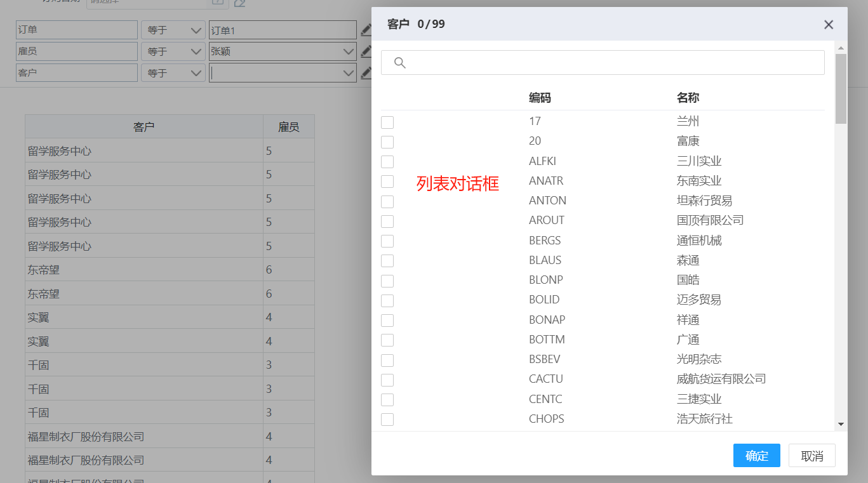Click the 名称 column header
This screenshot has height=483, width=868.
click(688, 98)
